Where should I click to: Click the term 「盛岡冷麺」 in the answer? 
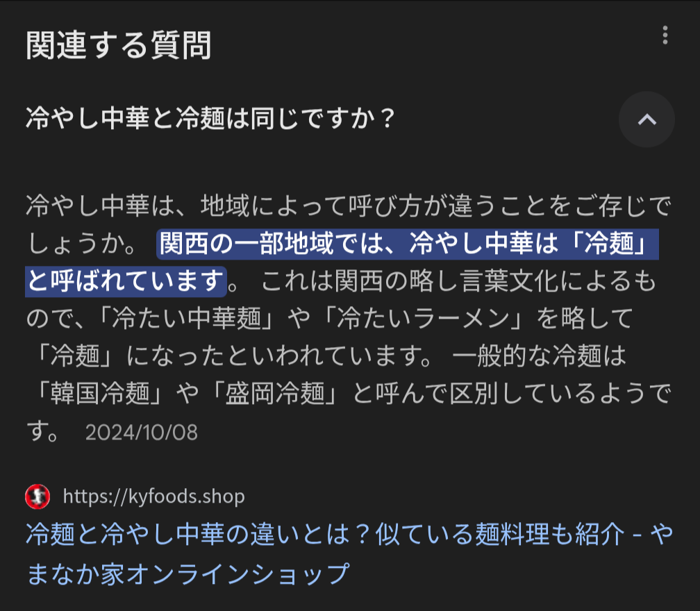point(271,394)
